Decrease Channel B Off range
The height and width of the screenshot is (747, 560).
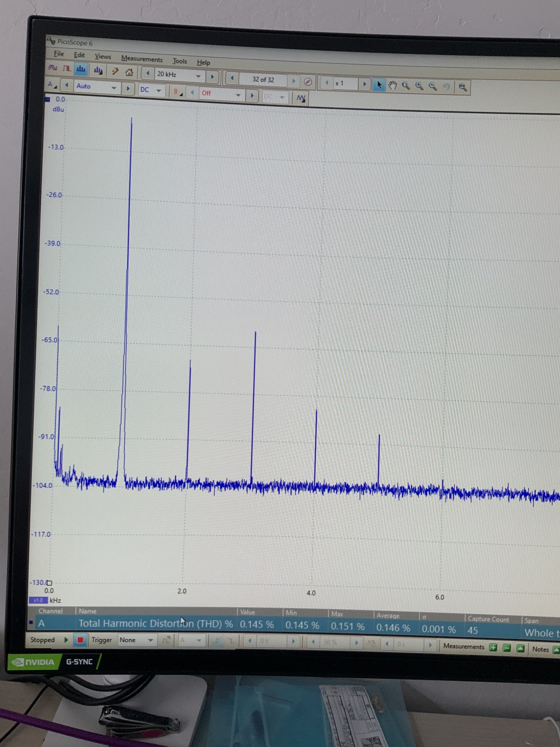pyautogui.click(x=192, y=92)
